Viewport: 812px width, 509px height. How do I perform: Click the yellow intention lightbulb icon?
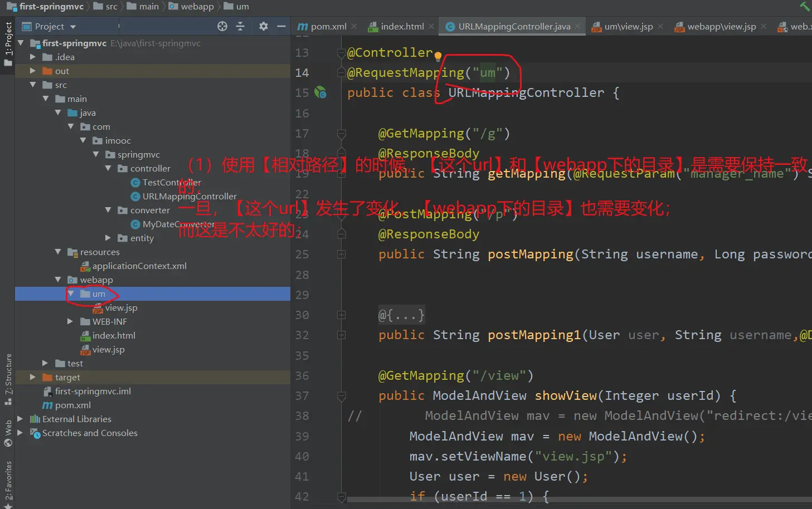tap(438, 56)
